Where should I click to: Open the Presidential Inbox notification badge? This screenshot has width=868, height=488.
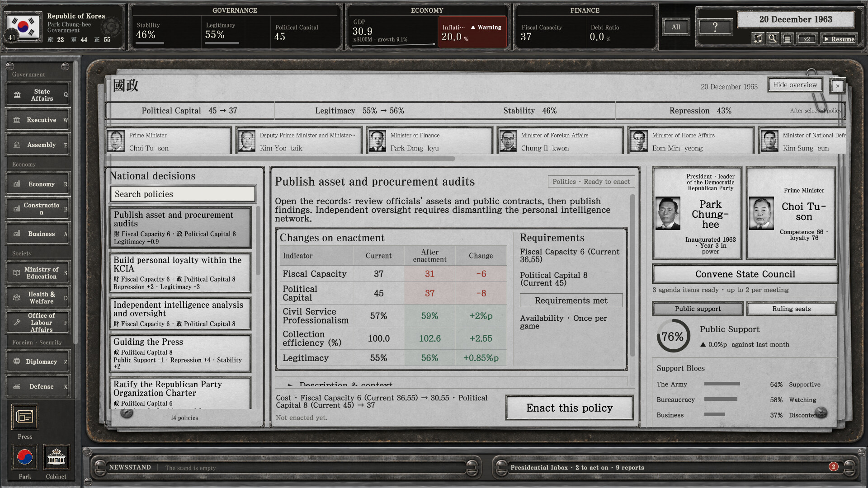(x=833, y=467)
